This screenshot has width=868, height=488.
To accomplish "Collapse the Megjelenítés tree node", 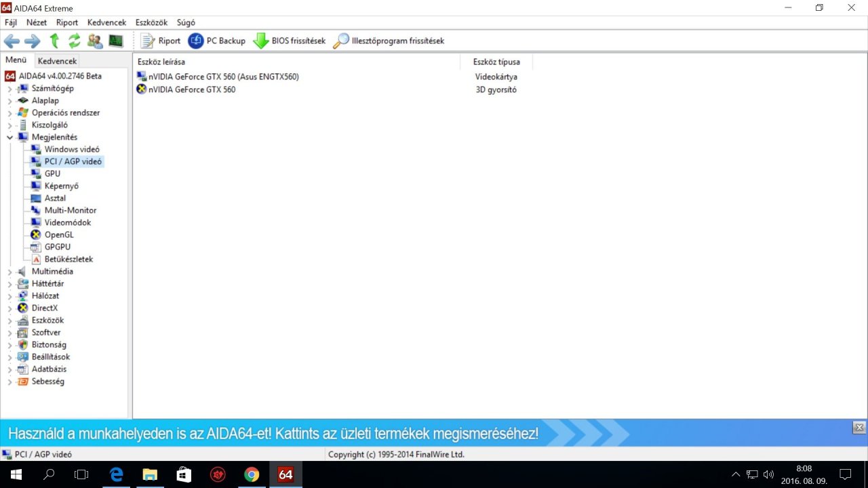I will [x=9, y=137].
